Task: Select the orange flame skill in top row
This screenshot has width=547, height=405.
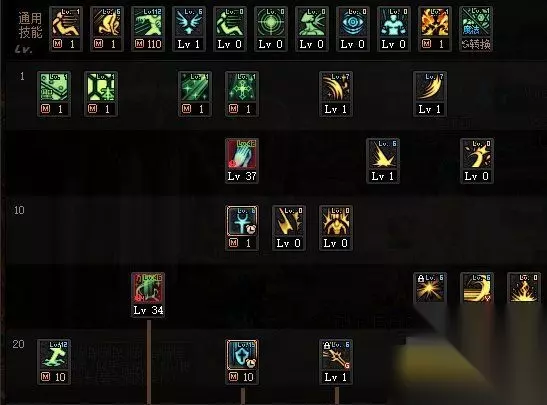Action: (x=435, y=29)
